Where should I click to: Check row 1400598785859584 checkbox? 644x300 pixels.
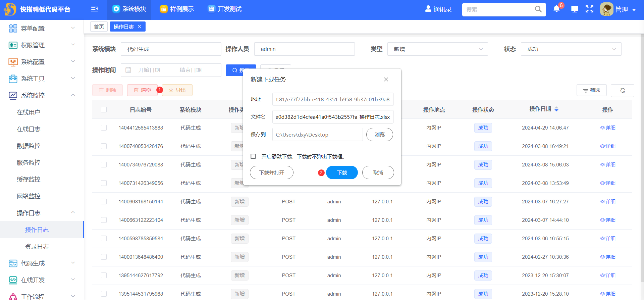(104, 239)
